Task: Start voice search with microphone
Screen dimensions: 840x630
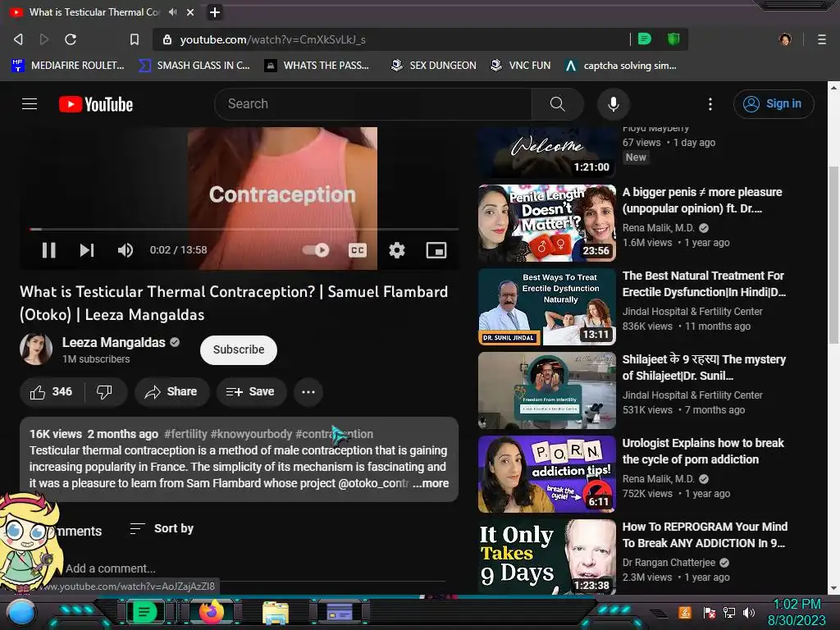Action: (x=614, y=104)
